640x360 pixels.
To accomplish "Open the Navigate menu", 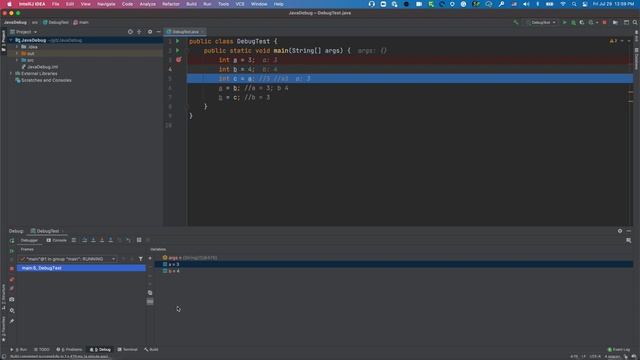I will [x=106, y=4].
